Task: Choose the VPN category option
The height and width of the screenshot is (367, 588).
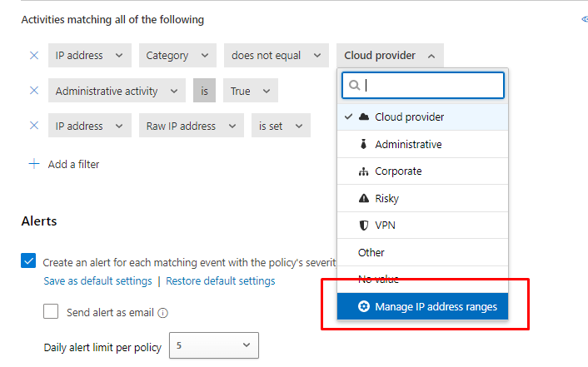Action: tap(386, 226)
